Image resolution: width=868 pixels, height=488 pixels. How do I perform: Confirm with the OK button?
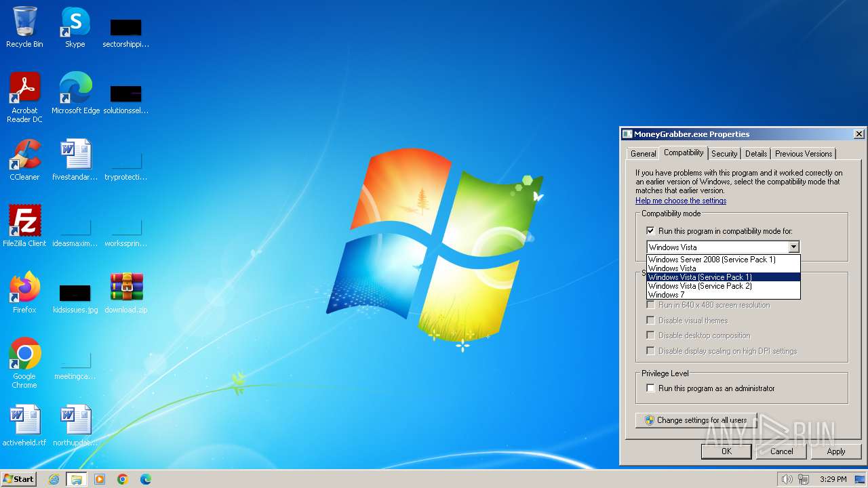726,451
